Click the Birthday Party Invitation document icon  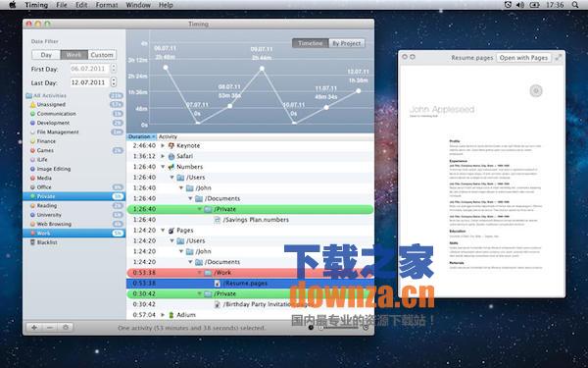[218, 304]
